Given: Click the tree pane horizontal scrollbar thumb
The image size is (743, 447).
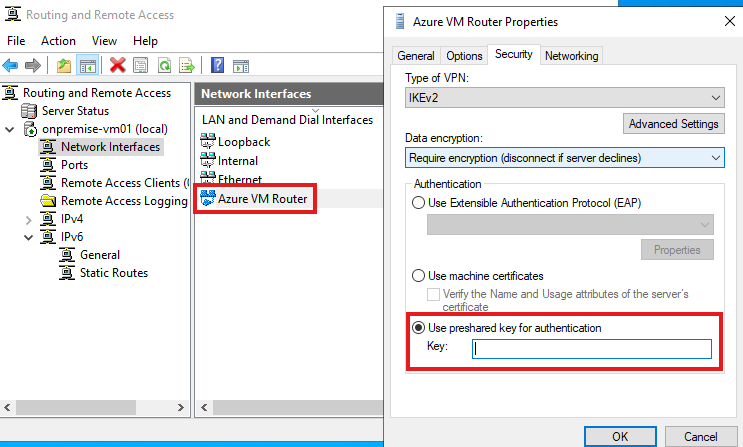Looking at the screenshot, I should (x=76, y=407).
